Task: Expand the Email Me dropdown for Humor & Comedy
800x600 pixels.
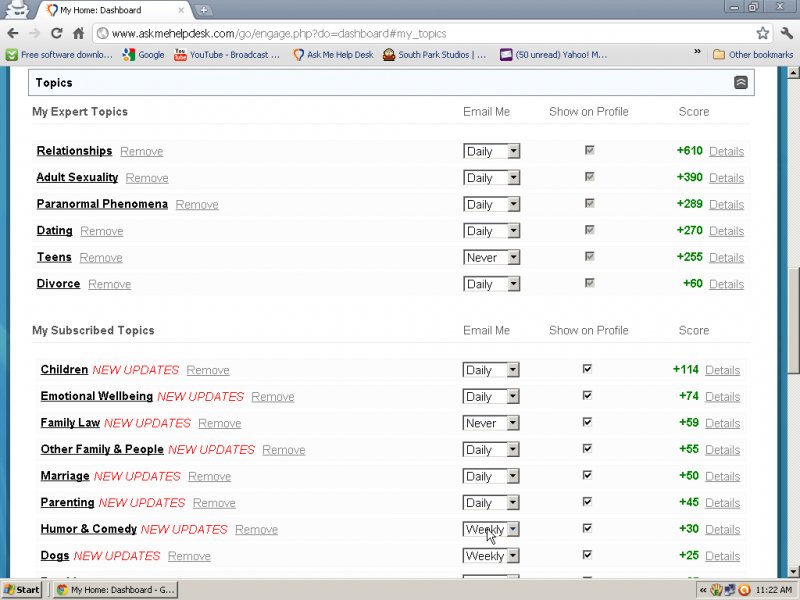Action: pos(491,529)
